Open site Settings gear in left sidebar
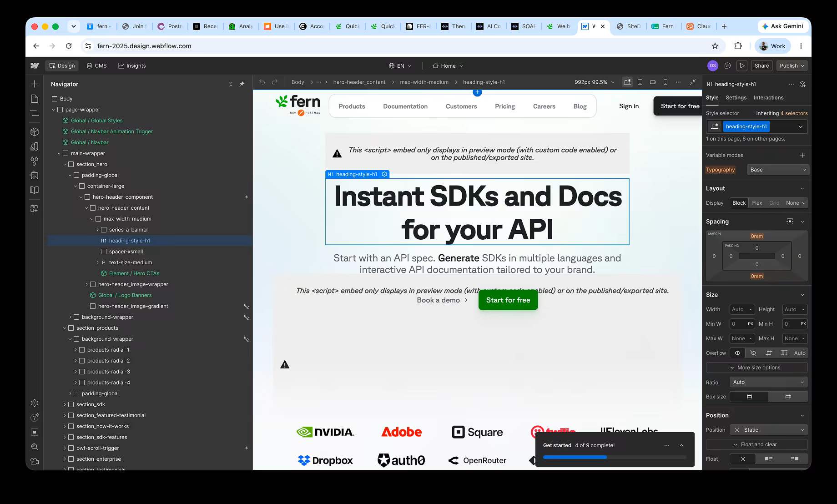This screenshot has width=837, height=504. [x=35, y=403]
